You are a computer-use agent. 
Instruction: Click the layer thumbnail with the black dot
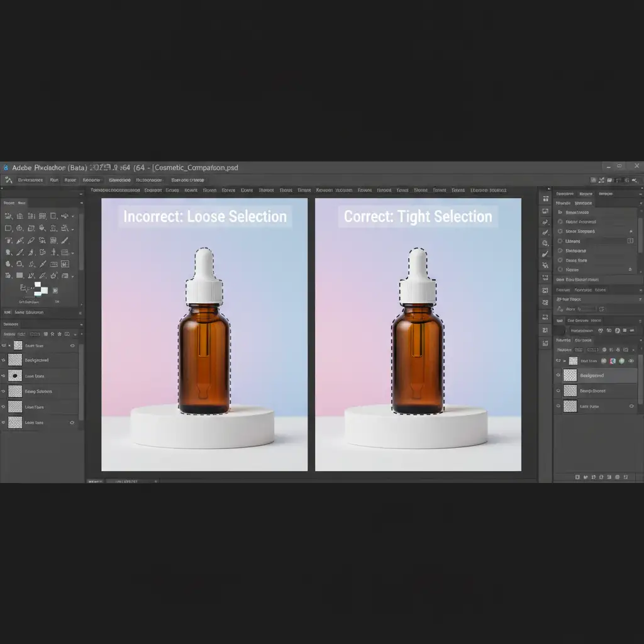tap(15, 375)
